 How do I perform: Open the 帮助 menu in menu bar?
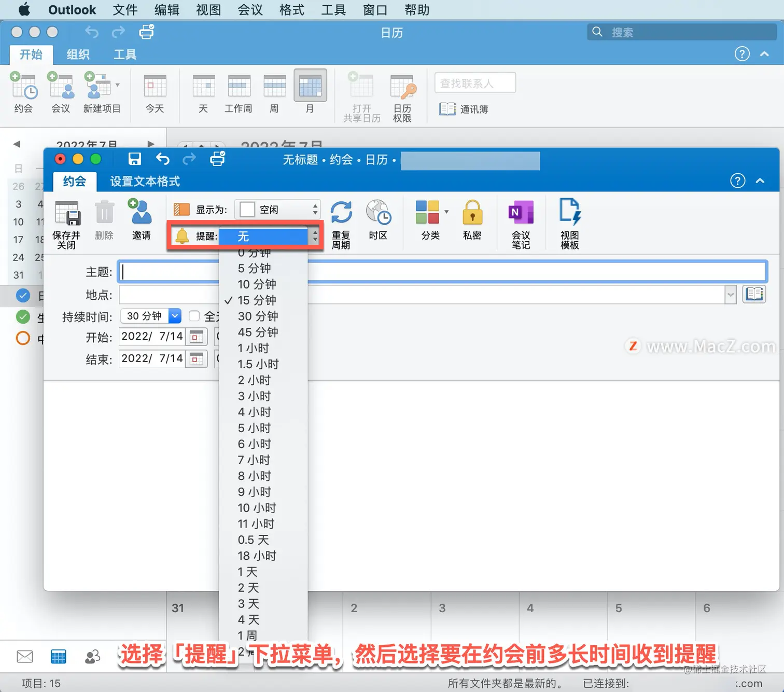(x=417, y=10)
